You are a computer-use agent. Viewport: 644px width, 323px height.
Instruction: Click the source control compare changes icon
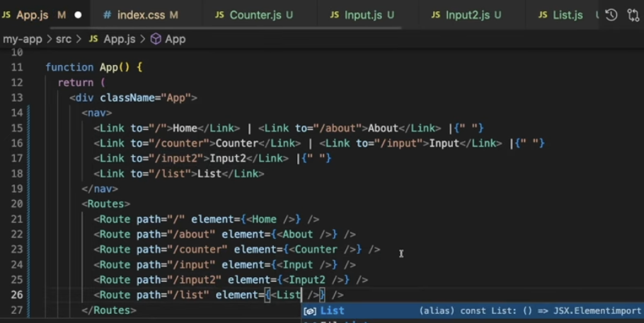(633, 15)
